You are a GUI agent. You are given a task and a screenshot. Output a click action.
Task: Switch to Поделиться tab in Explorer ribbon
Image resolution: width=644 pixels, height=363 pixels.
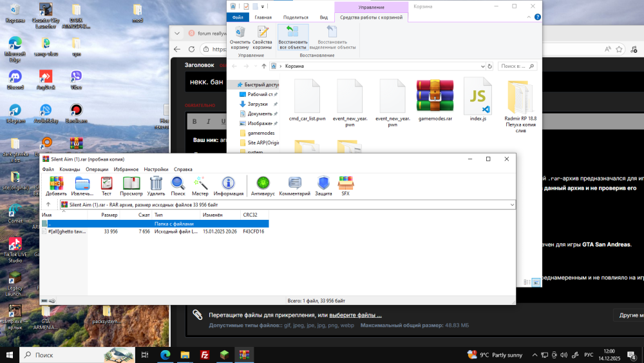tap(296, 17)
